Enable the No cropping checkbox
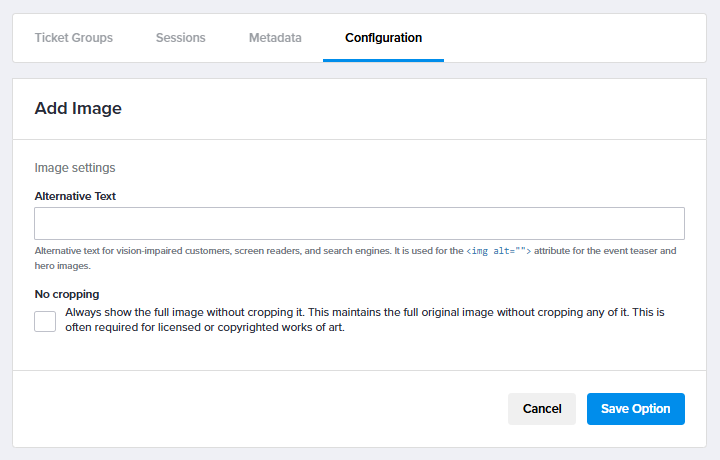 click(x=45, y=321)
